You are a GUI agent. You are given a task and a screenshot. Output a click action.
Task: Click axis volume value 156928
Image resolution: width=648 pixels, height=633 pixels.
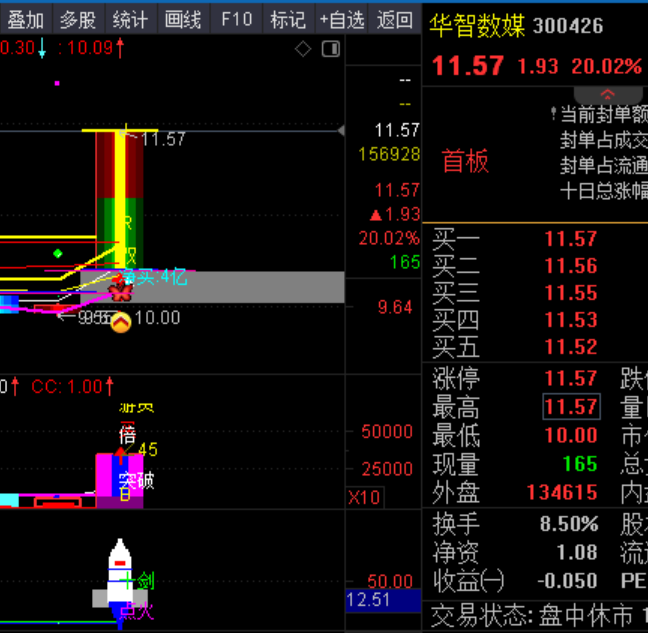coord(389,154)
